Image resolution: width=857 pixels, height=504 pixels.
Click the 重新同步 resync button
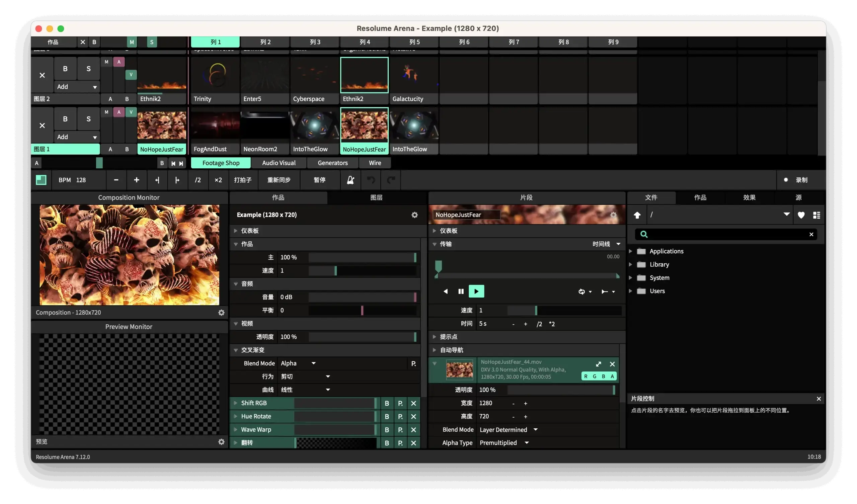279,180
